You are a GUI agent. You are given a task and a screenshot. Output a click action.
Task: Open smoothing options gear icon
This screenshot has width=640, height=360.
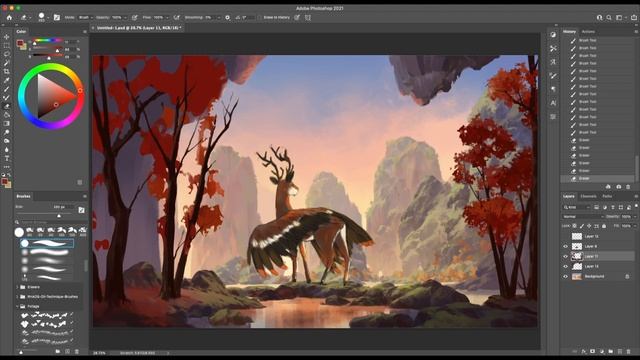tap(227, 18)
